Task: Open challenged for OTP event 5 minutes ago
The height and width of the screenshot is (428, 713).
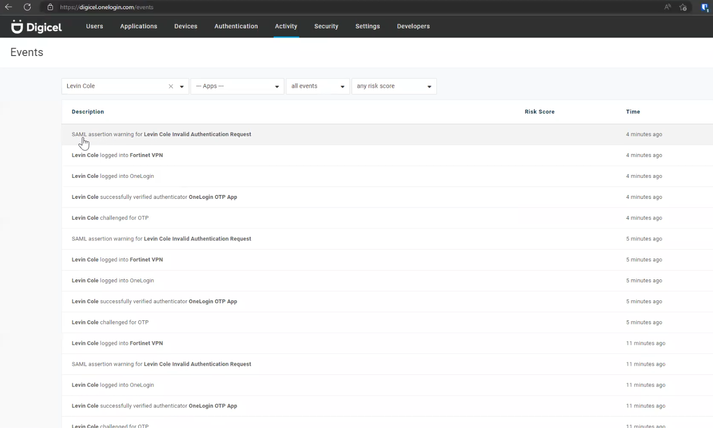Action: (387, 322)
